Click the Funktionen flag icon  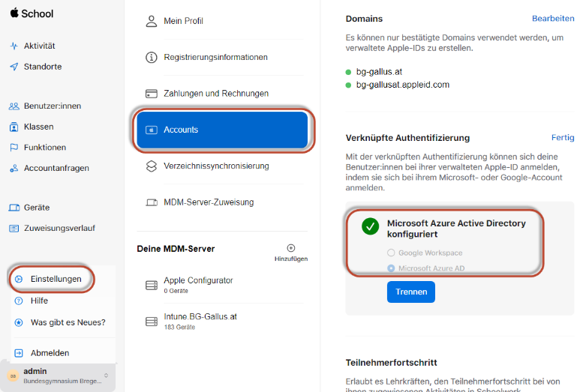(x=14, y=148)
